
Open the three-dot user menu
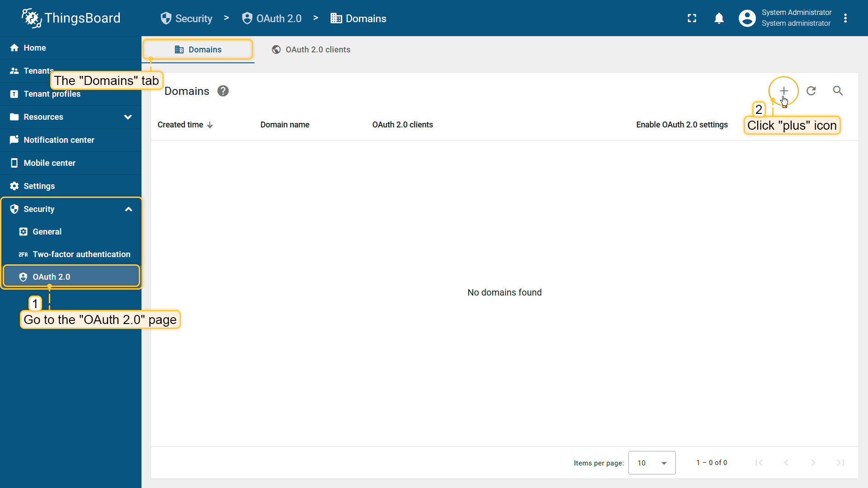tap(845, 18)
